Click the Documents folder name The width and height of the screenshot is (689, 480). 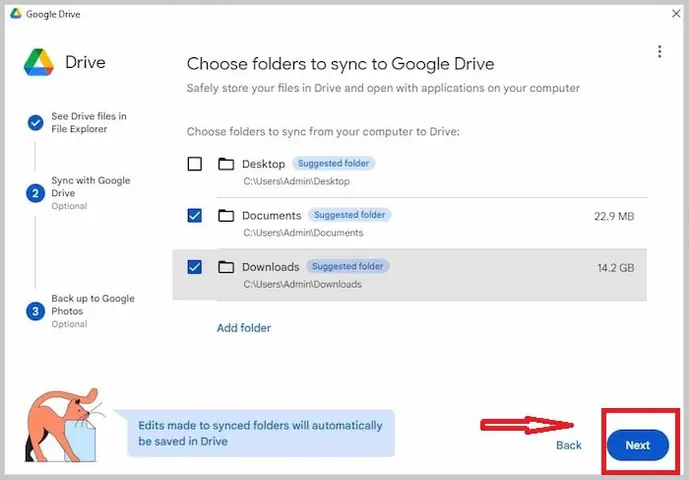pyautogui.click(x=272, y=215)
